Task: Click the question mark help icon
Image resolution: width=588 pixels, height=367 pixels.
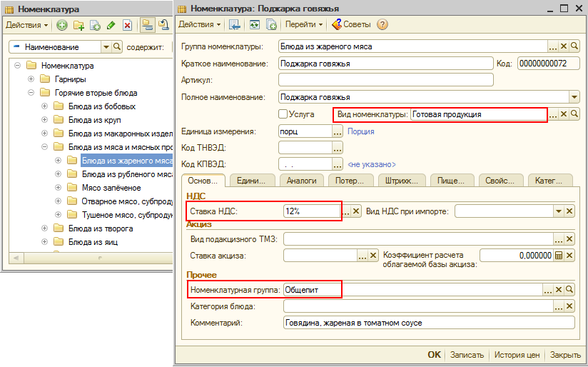Action: click(382, 24)
